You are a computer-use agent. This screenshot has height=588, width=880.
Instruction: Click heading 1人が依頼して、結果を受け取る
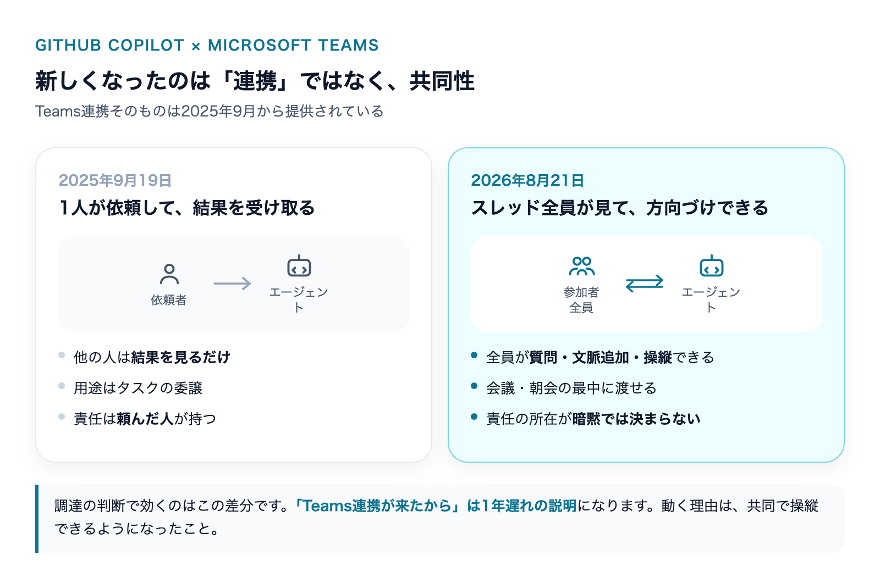coord(187,208)
